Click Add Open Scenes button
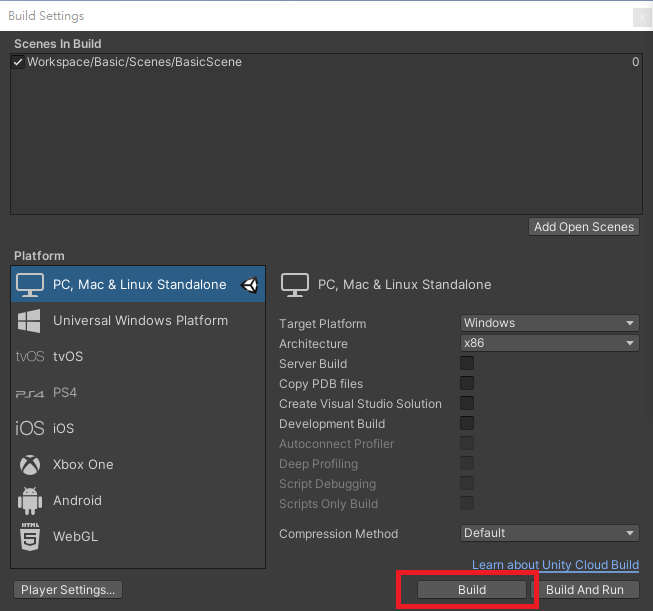The image size is (653, 611). coord(584,227)
